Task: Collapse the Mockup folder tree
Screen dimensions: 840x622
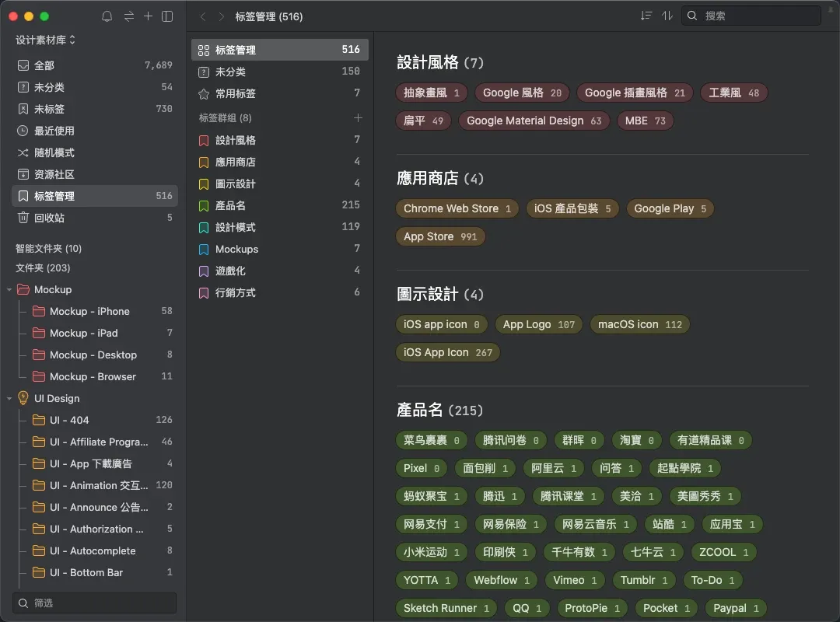Action: click(x=9, y=290)
